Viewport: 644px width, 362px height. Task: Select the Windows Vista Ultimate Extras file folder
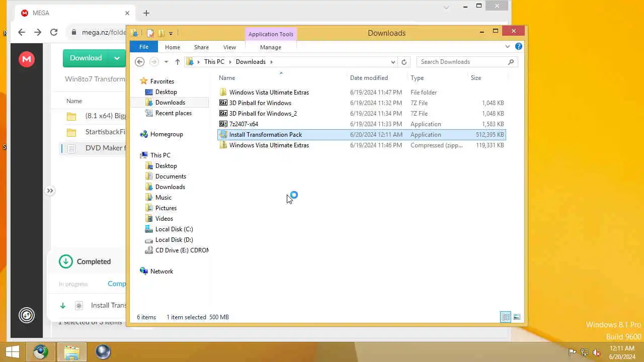tap(361, 93)
